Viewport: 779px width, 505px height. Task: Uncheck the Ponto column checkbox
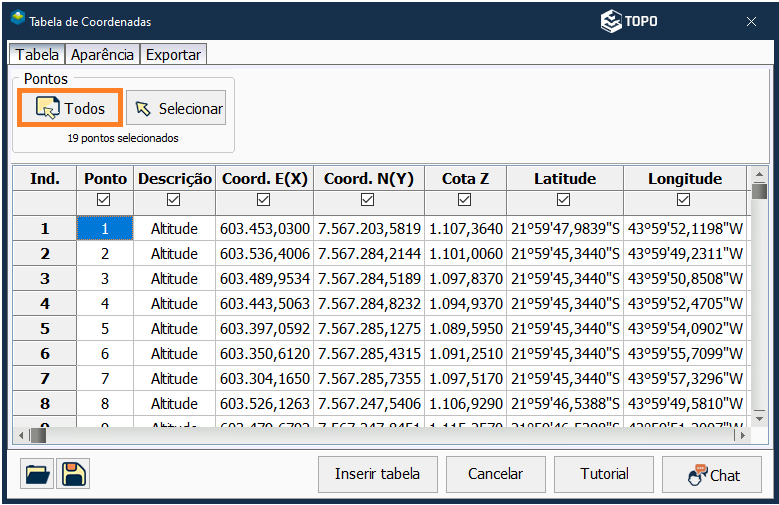tap(105, 200)
